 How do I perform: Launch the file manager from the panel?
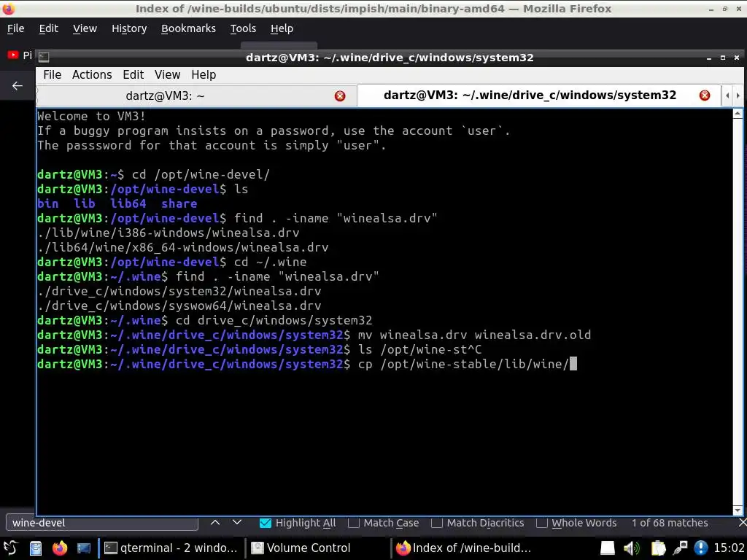tap(36, 548)
